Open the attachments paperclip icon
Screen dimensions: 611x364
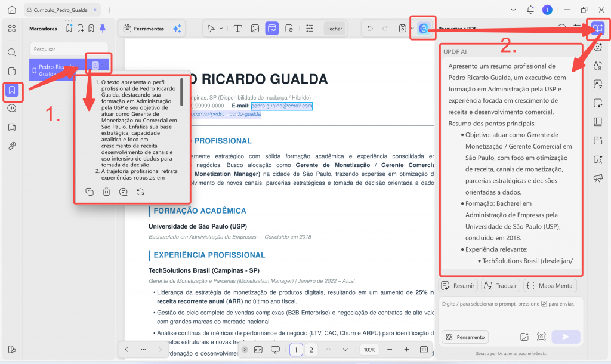click(12, 146)
